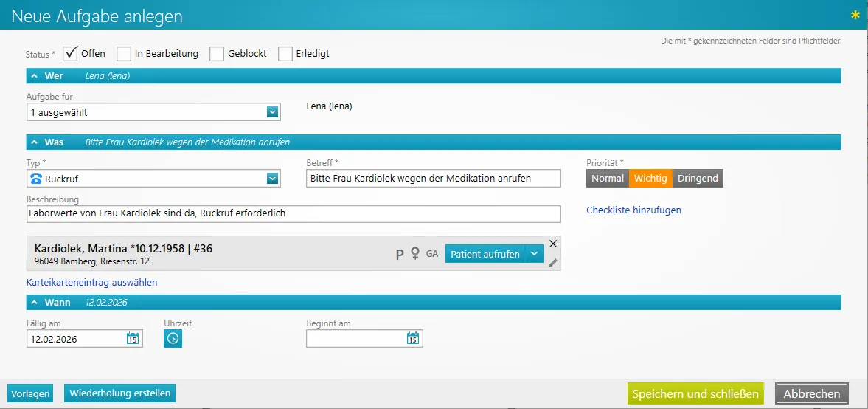Open Checkliste hinzufügen link

[633, 210]
